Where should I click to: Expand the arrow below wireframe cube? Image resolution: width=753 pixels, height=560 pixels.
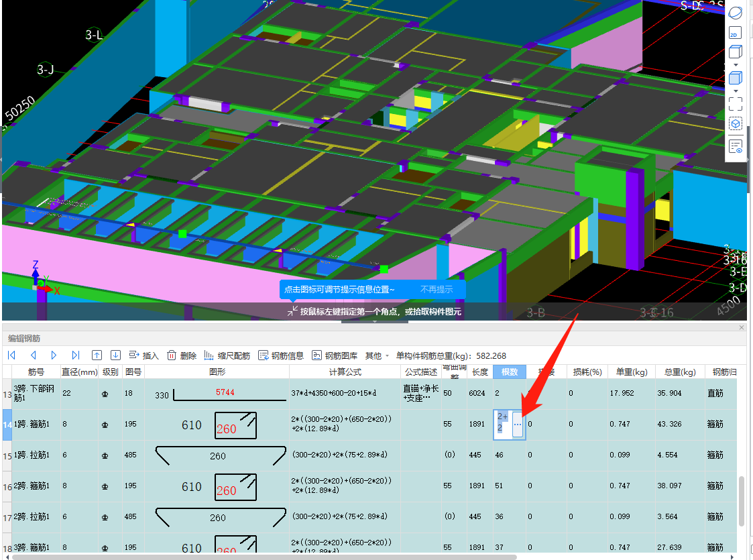736,65
